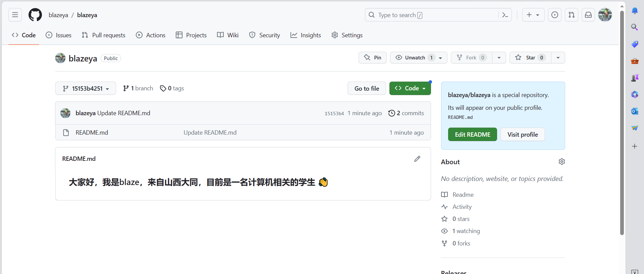This screenshot has height=274, width=644.
Task: Switch to the Issues tab
Action: (59, 35)
